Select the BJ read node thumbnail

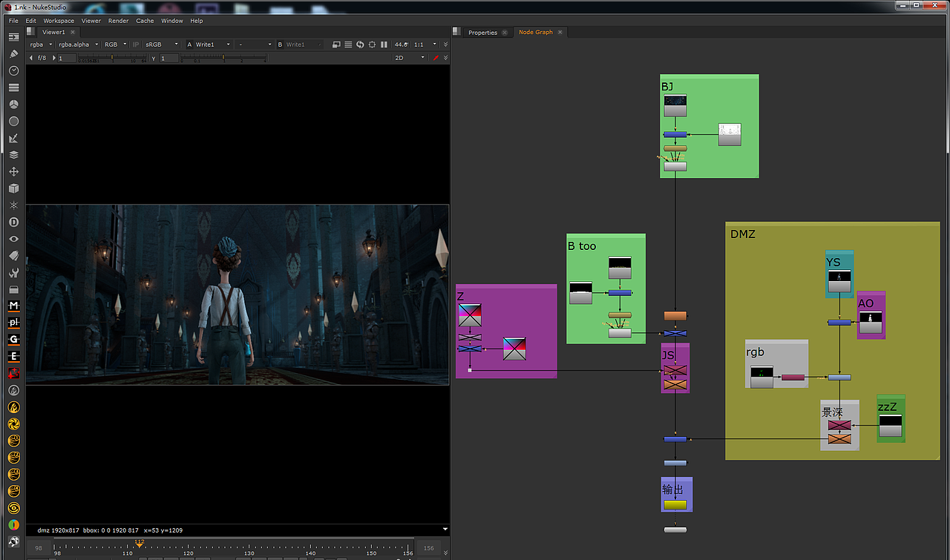click(675, 106)
